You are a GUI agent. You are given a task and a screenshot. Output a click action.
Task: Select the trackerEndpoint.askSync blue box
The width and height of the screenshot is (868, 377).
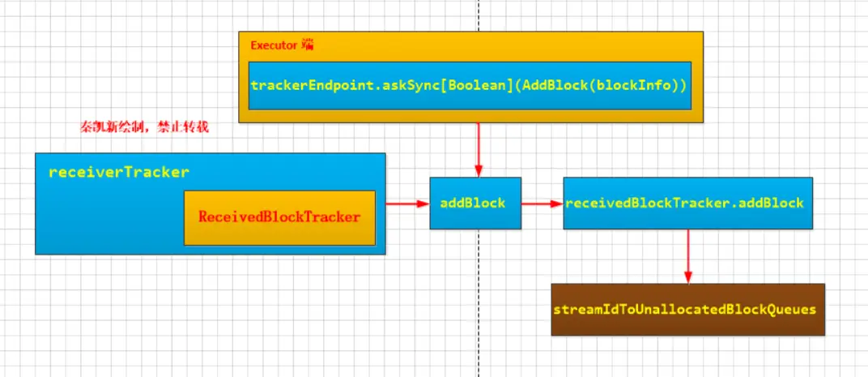point(470,86)
